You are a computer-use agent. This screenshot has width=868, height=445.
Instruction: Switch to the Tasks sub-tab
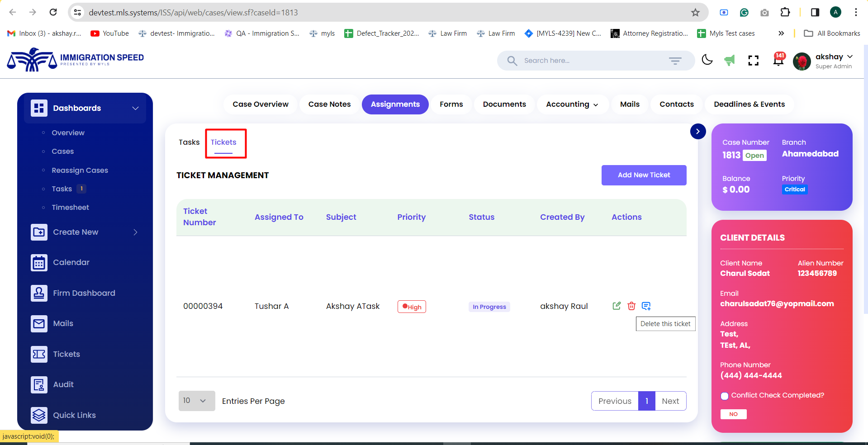(x=189, y=142)
